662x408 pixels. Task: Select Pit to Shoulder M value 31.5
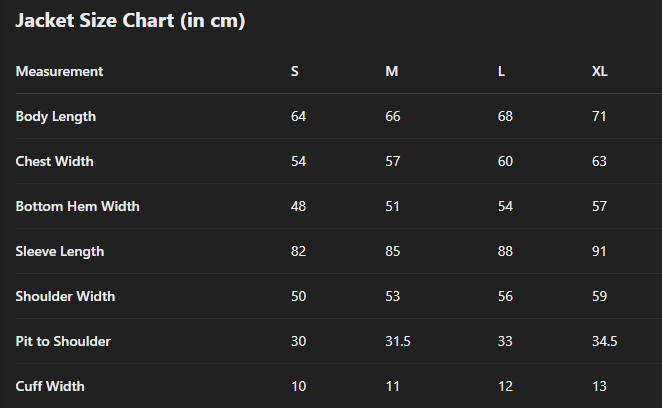(x=398, y=341)
